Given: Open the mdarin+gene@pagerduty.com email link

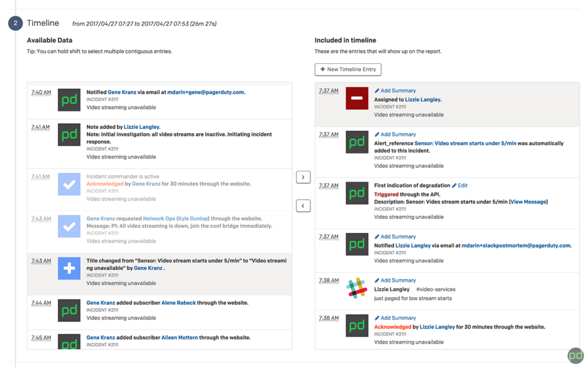Looking at the screenshot, I should click(x=206, y=92).
